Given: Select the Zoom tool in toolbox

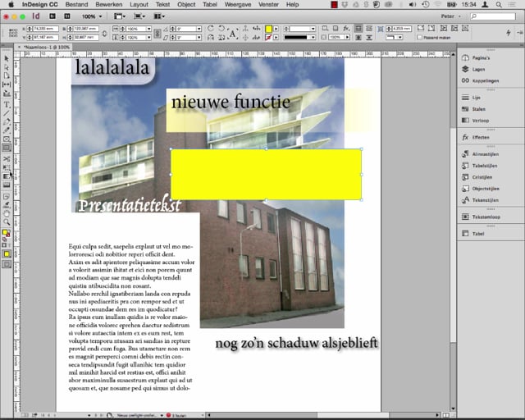Looking at the screenshot, I should click(x=7, y=222).
